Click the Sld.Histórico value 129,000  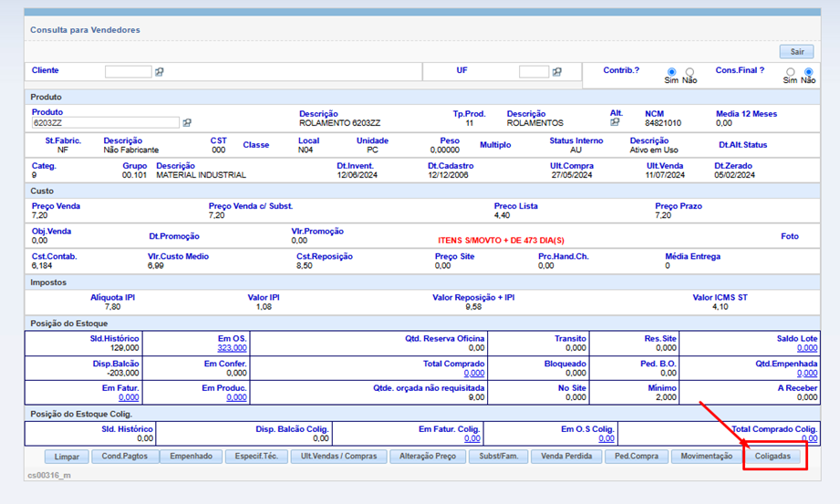124,348
